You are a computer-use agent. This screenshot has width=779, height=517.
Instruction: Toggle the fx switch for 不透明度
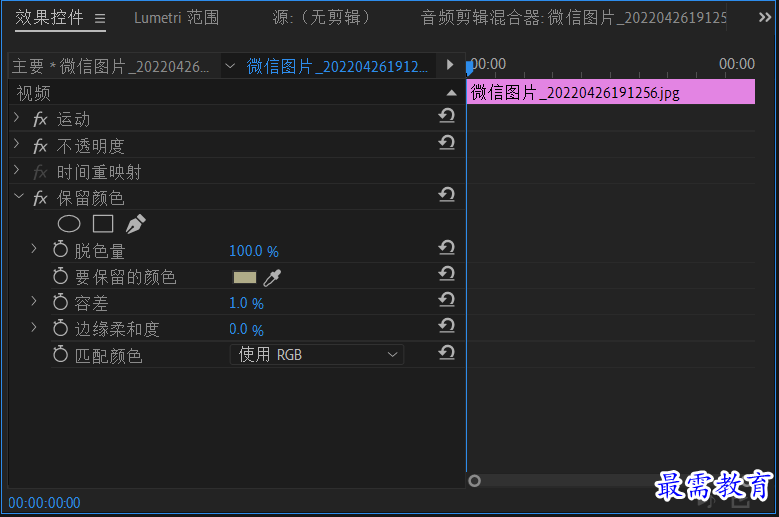40,146
